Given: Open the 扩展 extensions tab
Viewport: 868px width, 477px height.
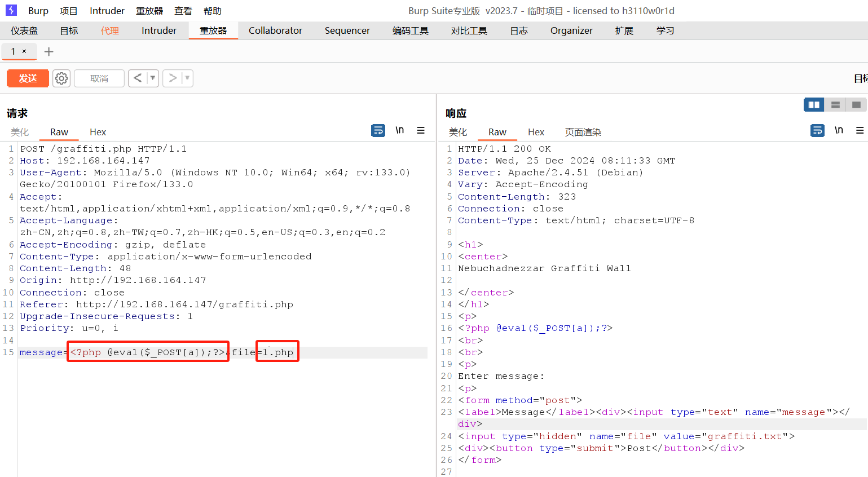Looking at the screenshot, I should click(x=624, y=30).
